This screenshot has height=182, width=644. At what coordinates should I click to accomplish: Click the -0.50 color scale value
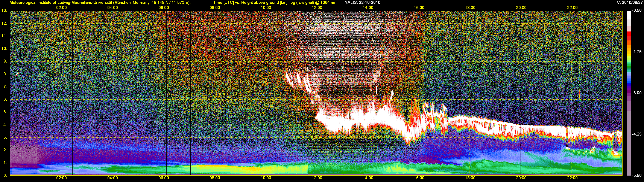[x=637, y=10]
